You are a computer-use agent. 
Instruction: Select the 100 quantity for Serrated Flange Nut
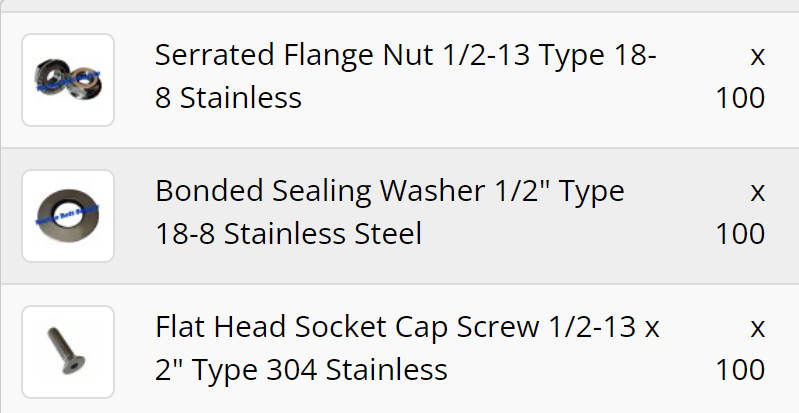(740, 98)
